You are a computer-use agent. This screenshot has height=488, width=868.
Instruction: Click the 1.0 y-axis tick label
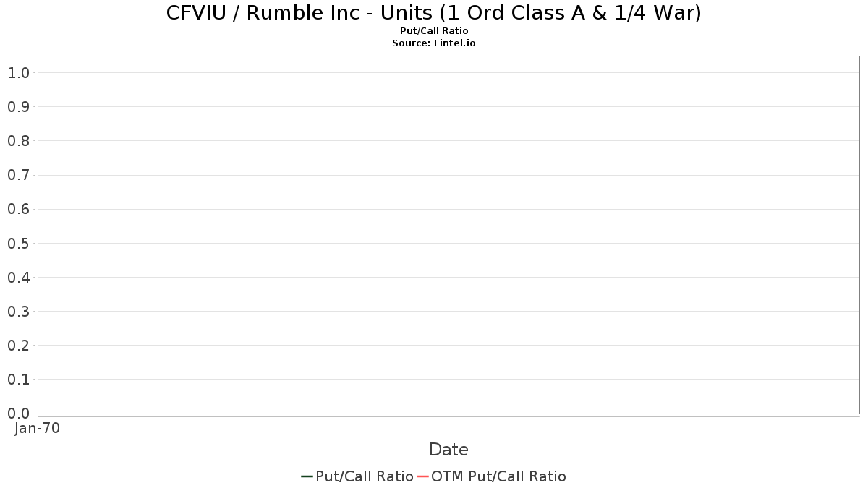pos(19,73)
